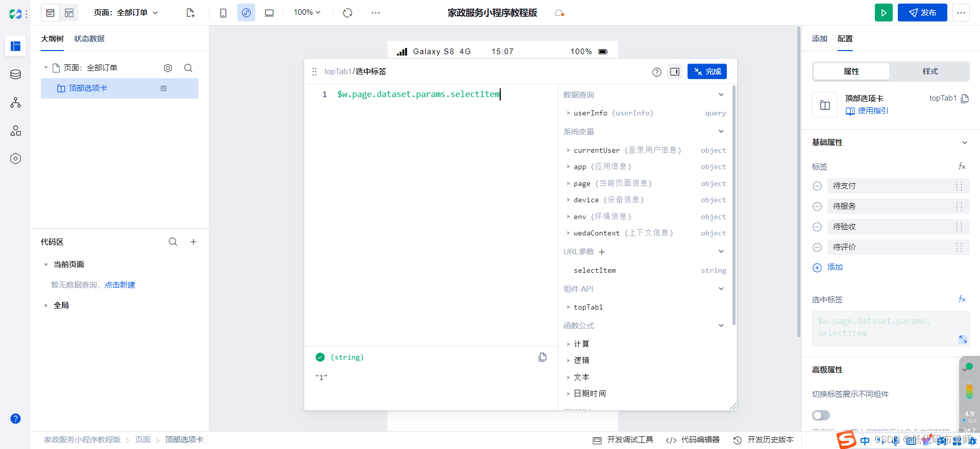Click the fx binding icon for 标签
This screenshot has height=449, width=980.
point(962,167)
